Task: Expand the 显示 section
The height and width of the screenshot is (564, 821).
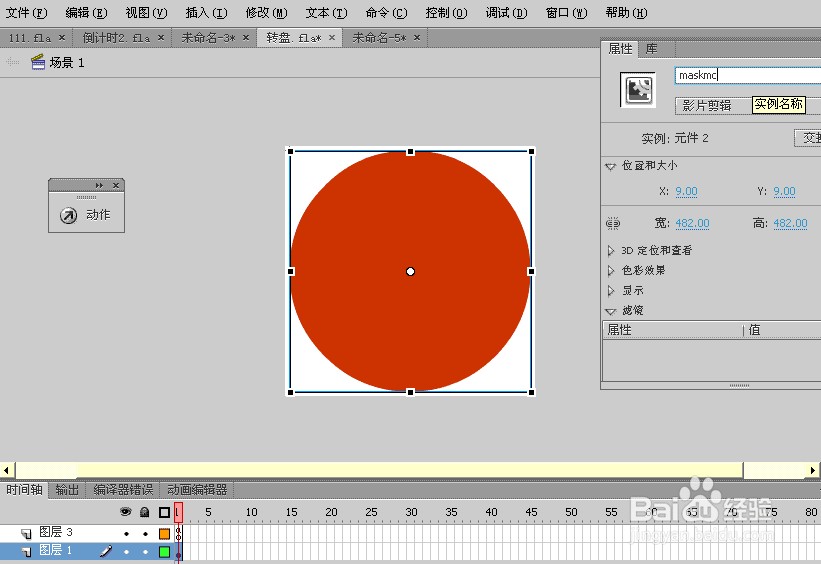Action: [611, 291]
